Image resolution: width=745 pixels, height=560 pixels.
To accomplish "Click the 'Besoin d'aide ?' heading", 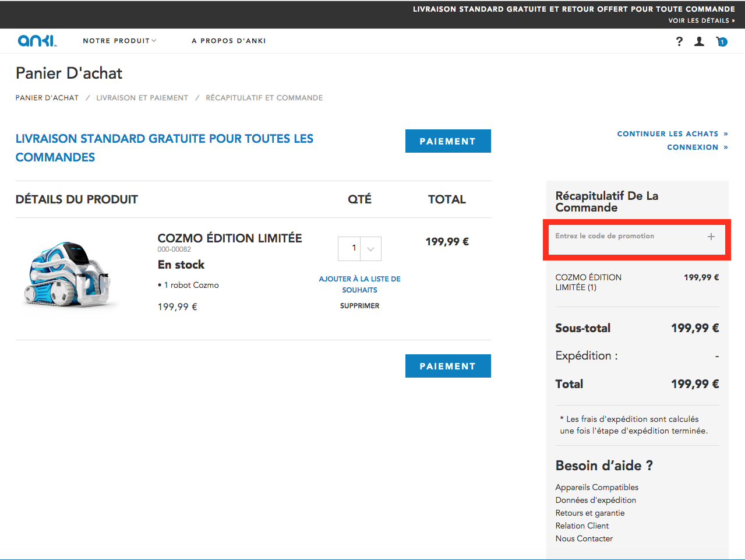I will pyautogui.click(x=604, y=466).
